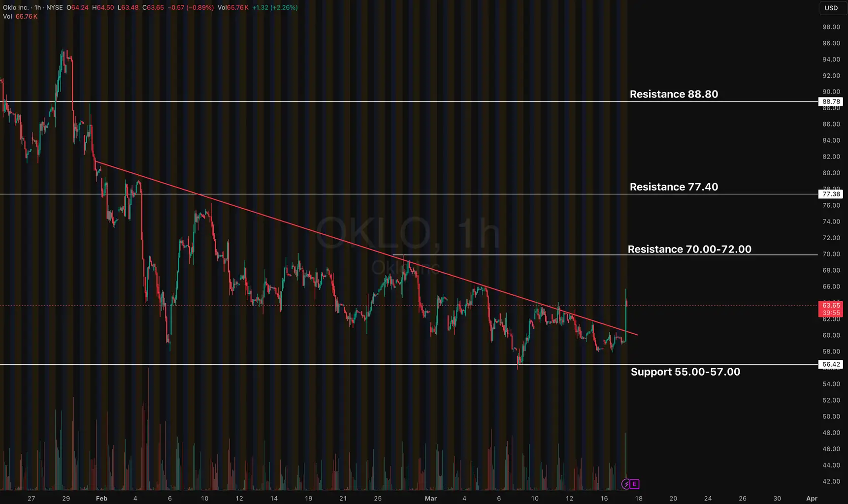Select the Vol indicator legend label

[x=7, y=17]
